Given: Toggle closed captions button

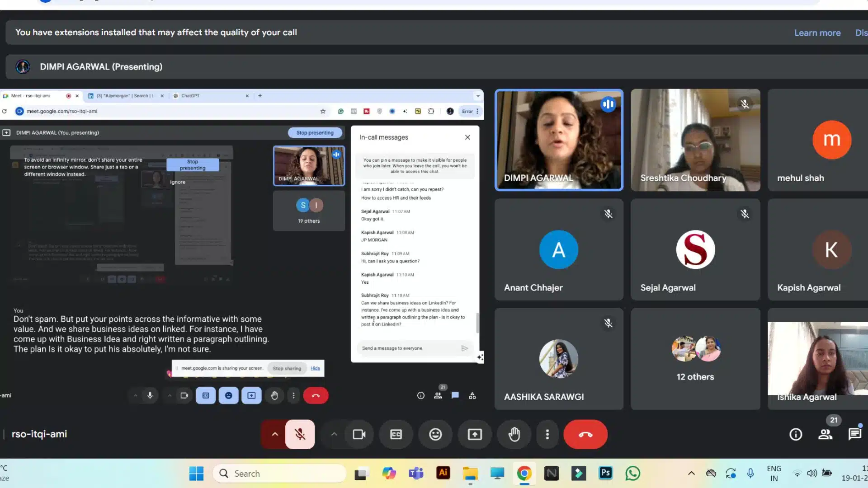Looking at the screenshot, I should (x=396, y=434).
